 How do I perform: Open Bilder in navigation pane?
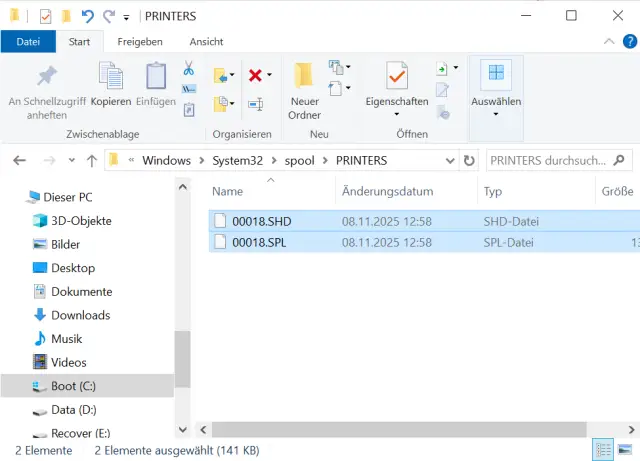pyautogui.click(x=65, y=244)
